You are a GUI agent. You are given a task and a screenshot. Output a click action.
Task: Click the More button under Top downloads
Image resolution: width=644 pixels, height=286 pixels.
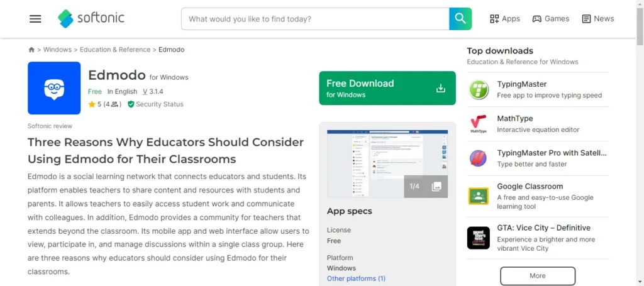coord(538,276)
